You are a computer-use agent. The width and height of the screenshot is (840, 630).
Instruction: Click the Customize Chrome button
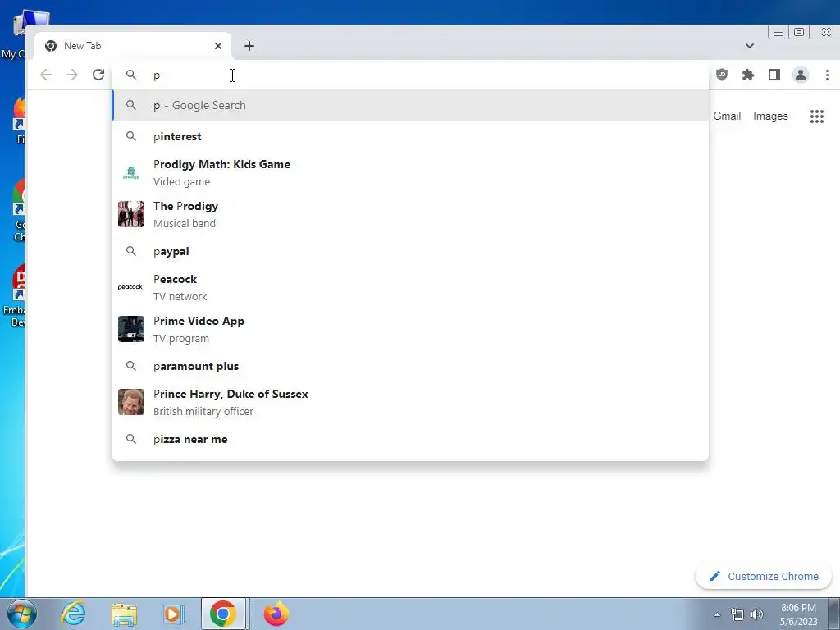click(764, 577)
